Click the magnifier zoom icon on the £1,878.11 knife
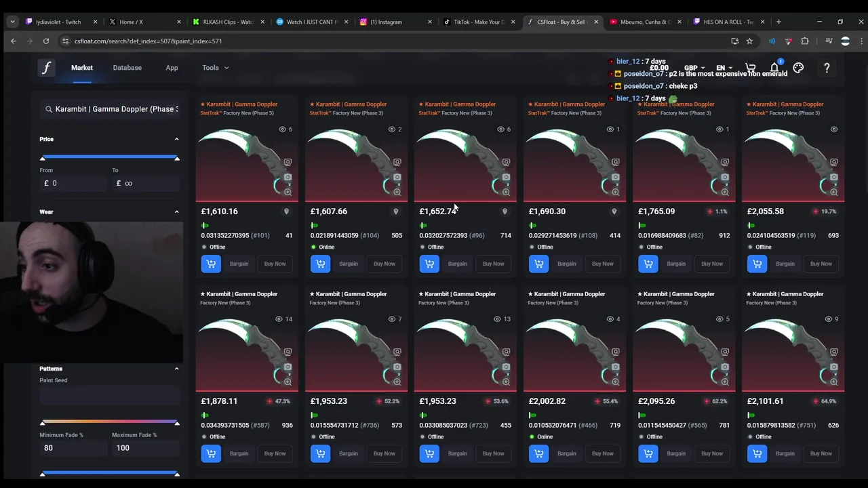 click(288, 382)
